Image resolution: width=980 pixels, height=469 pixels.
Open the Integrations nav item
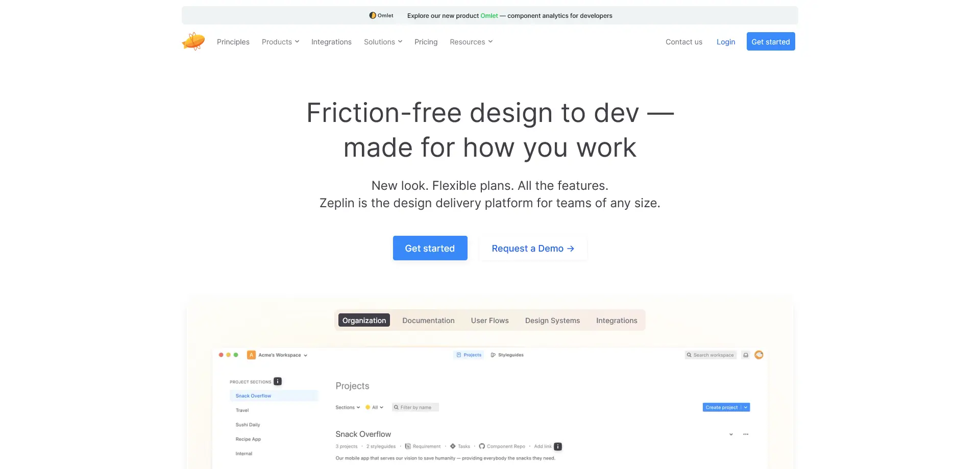pyautogui.click(x=331, y=42)
